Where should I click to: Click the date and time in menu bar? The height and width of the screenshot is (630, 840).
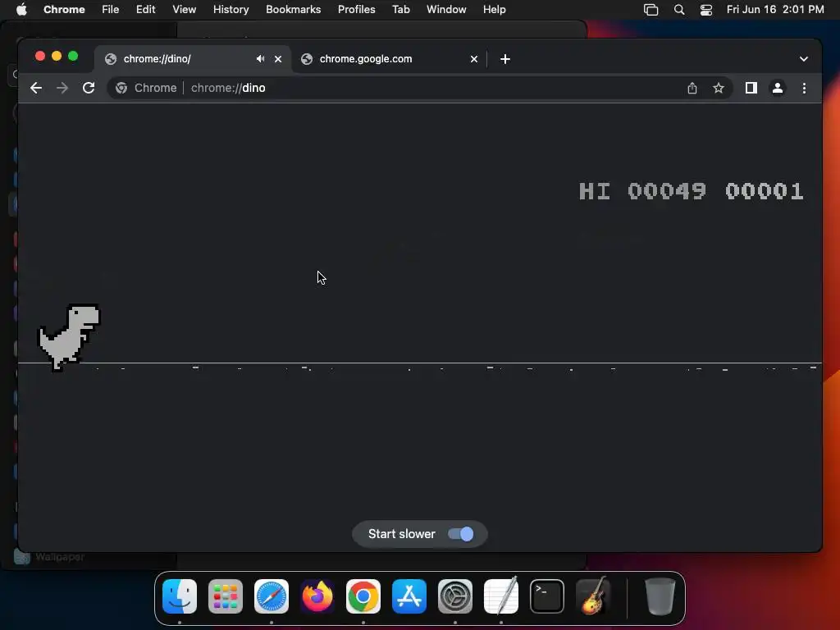click(775, 10)
